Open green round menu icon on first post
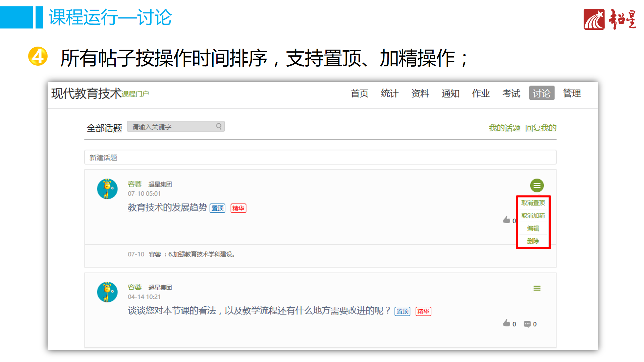The image size is (644, 362). coord(537,185)
